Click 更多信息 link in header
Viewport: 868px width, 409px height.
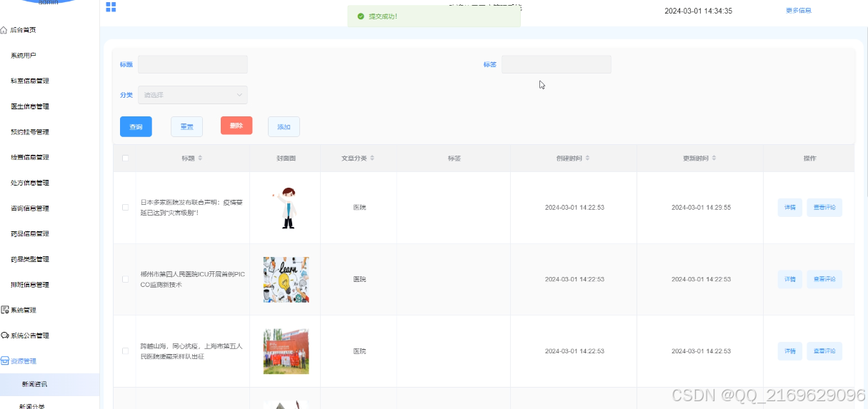coord(798,11)
